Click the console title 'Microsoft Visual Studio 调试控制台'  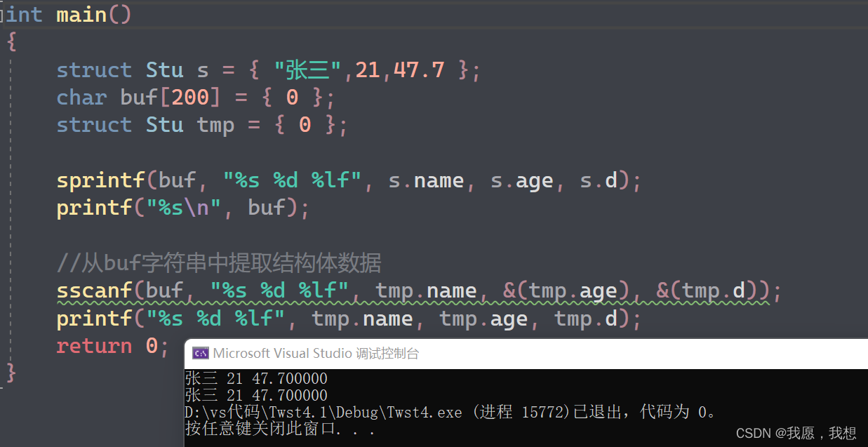click(x=316, y=354)
